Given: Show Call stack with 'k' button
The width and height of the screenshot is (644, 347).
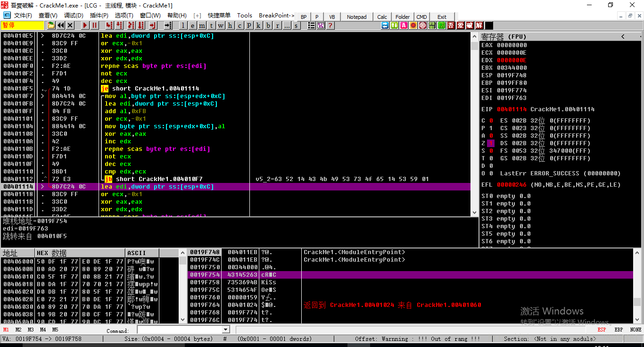Looking at the screenshot, I should click(258, 25).
